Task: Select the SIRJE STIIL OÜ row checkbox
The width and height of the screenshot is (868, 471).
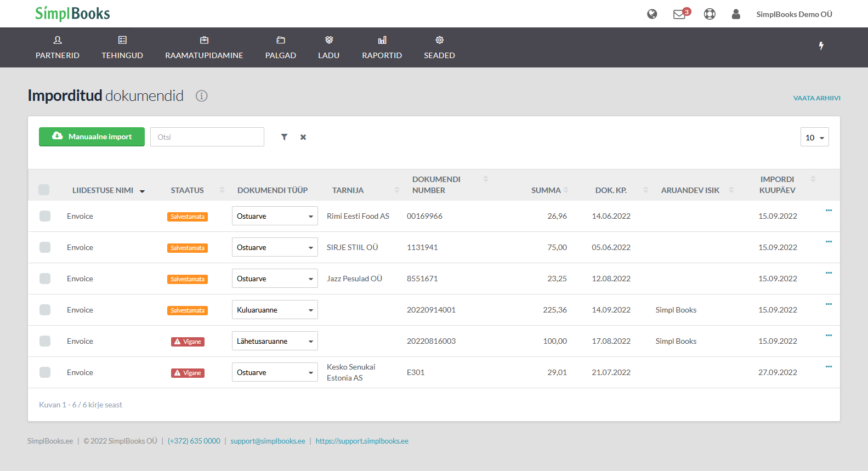Action: tap(45, 247)
